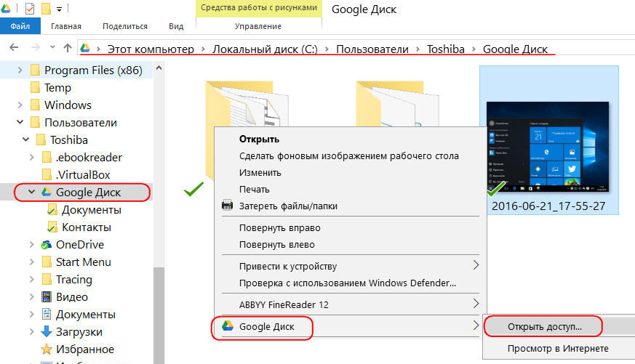Go up one level with up arrow
Viewport: 635px width, 364px height.
68,48
